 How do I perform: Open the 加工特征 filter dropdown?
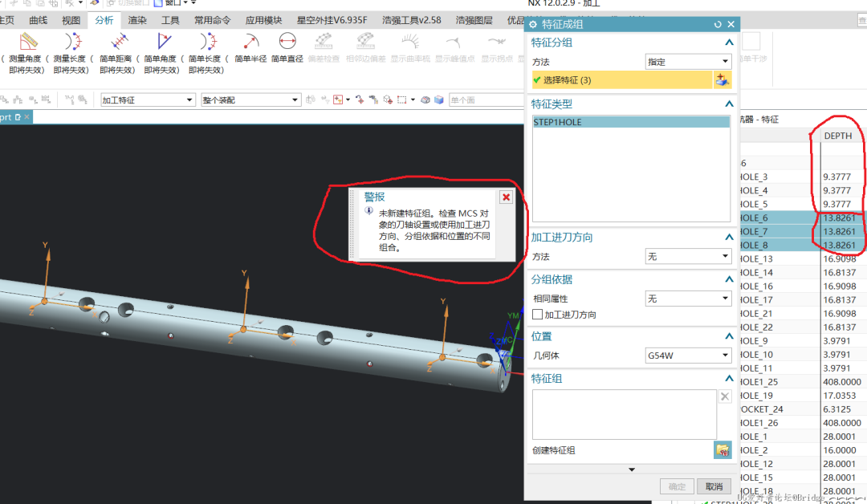click(148, 100)
